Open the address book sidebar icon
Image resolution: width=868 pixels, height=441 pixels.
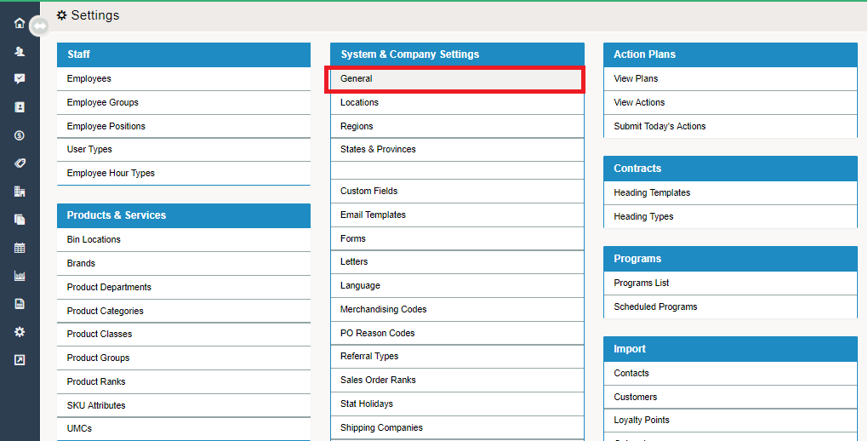coord(20,107)
